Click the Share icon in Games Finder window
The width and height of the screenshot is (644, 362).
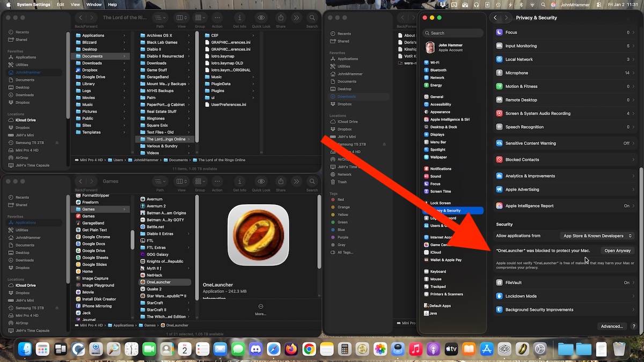281,181
